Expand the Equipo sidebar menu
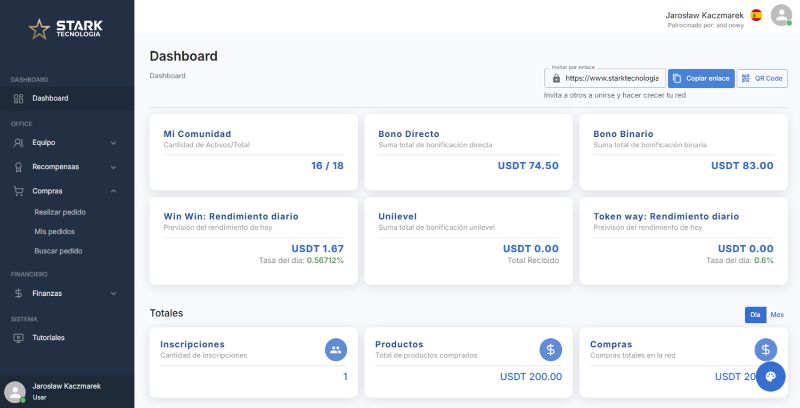 pos(66,142)
